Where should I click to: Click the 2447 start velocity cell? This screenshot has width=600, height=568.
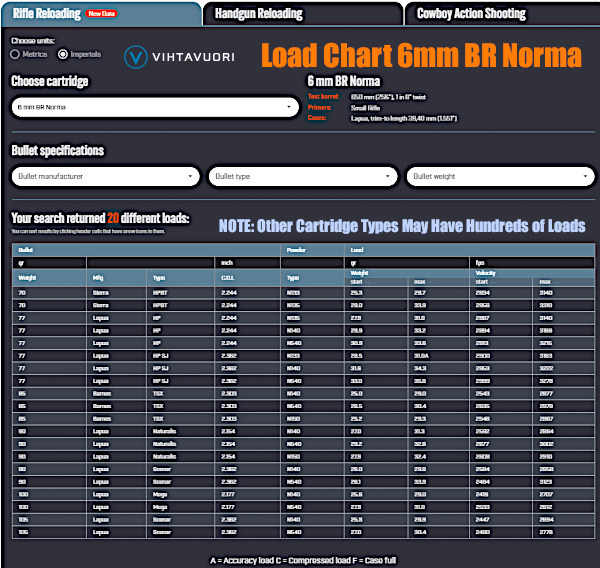(501, 520)
